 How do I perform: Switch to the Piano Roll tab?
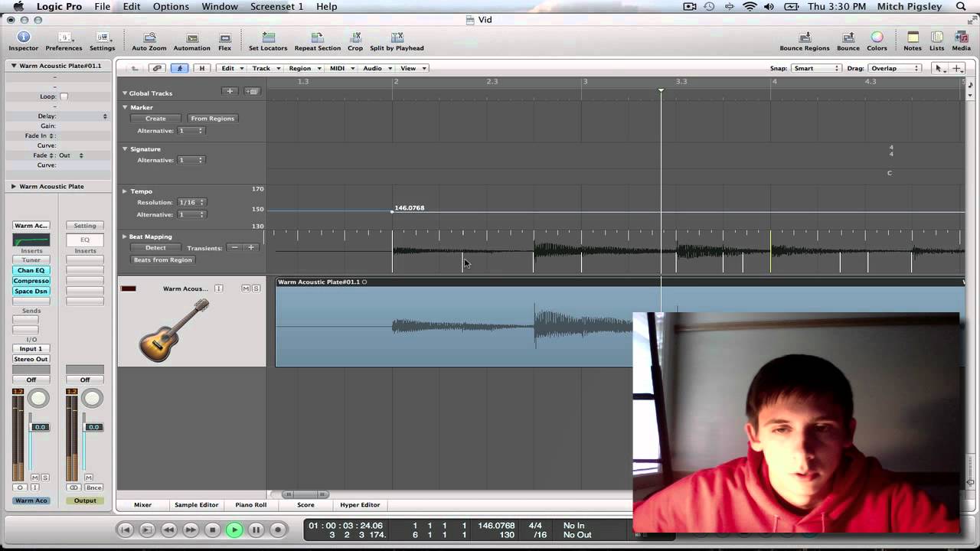[251, 505]
